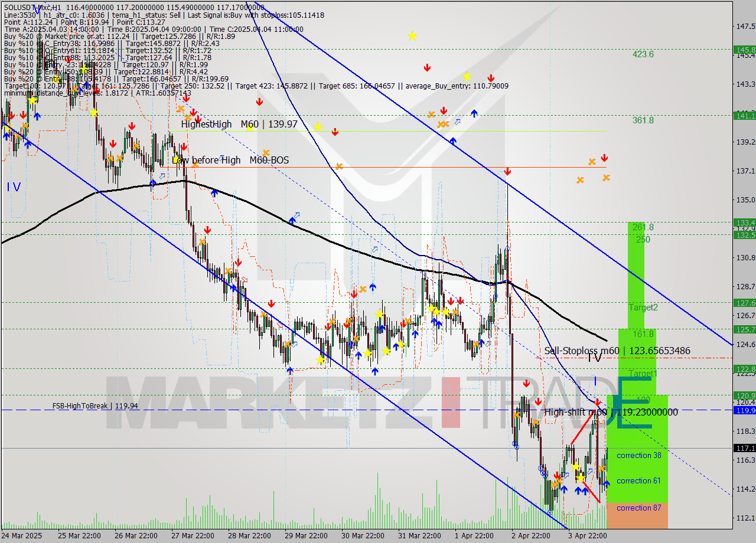This screenshot has width=756, height=543.
Task: Click the 28 Mar 22:00 time axis label
Action: pyautogui.click(x=246, y=536)
